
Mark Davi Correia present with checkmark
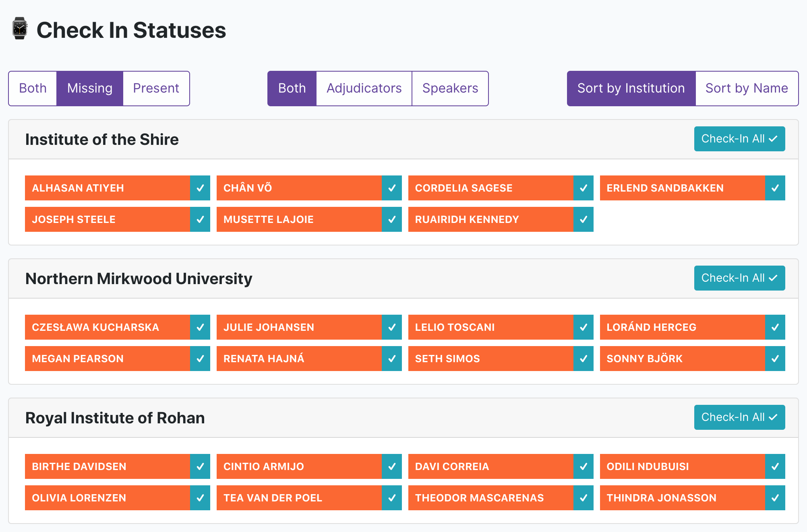[584, 466]
